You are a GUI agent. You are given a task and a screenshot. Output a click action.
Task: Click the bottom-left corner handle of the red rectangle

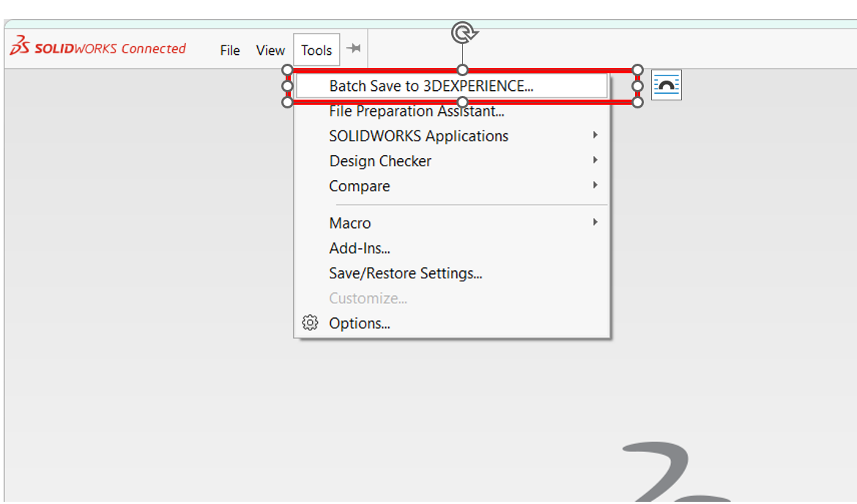click(287, 102)
